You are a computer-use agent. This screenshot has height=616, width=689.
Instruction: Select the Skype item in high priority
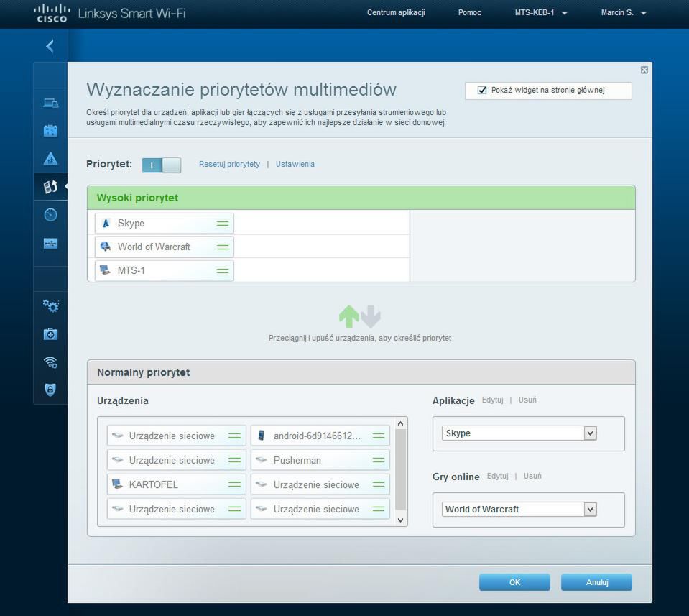[x=164, y=224]
